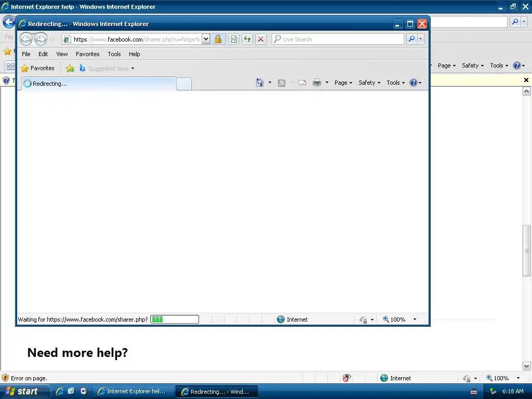Open the Help menu
Image resolution: width=532 pixels, height=399 pixels.
point(135,54)
